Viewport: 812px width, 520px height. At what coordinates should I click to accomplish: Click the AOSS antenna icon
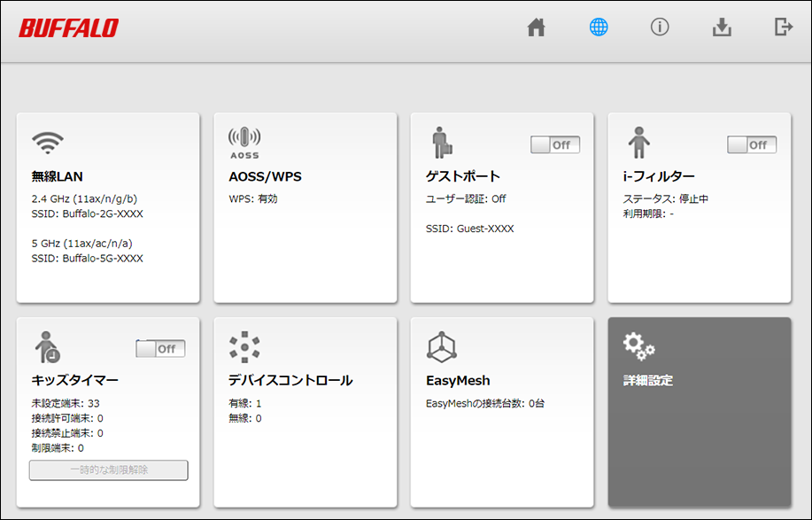244,142
